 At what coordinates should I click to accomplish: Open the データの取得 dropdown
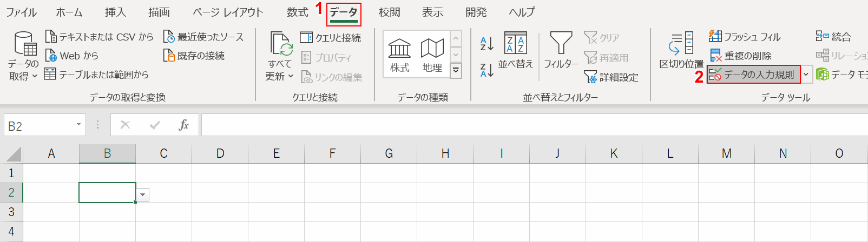coord(23,56)
